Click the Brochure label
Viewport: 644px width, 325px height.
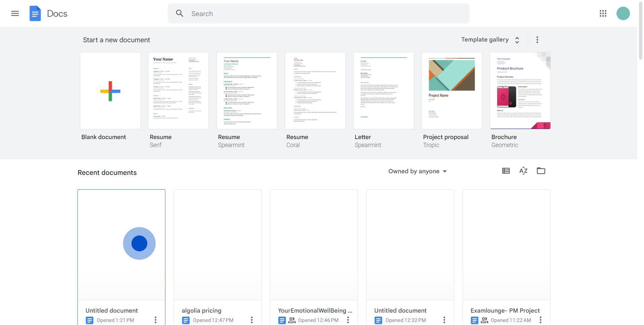click(x=504, y=137)
